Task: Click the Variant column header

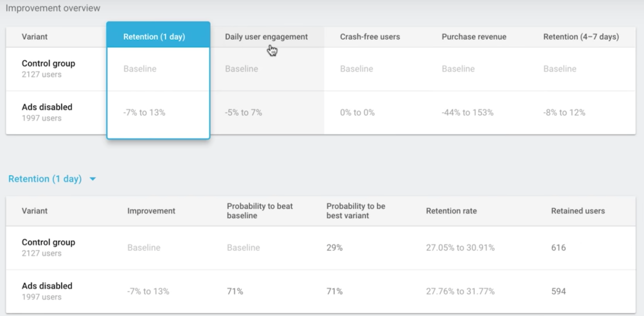Action: (34, 211)
